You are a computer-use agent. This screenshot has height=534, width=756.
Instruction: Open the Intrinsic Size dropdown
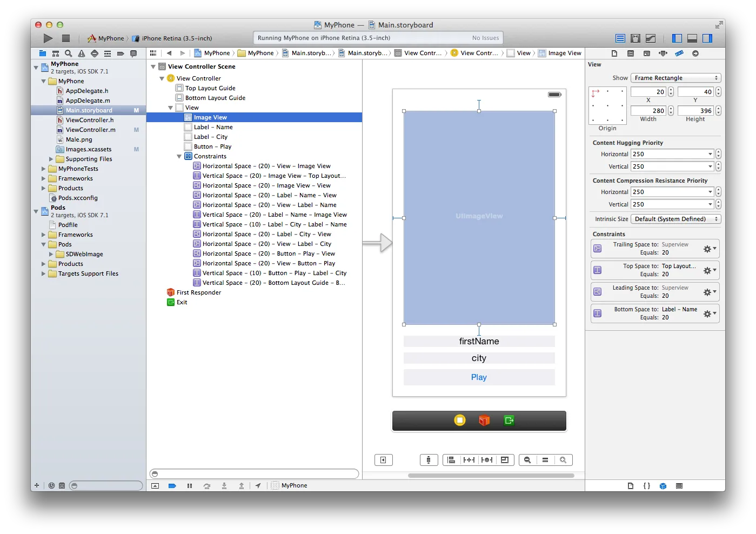(676, 219)
